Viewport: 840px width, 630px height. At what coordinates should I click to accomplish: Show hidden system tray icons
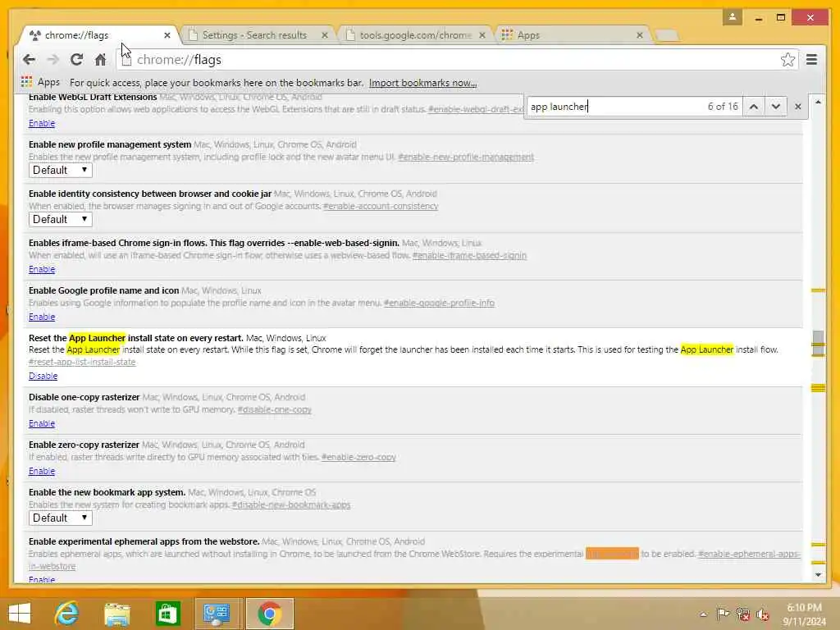tap(703, 614)
